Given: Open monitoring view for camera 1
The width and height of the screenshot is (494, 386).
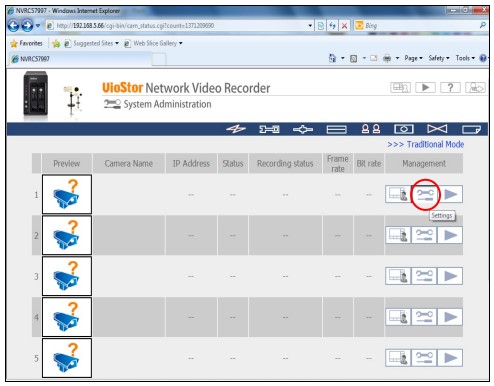Looking at the screenshot, I should [x=398, y=194].
